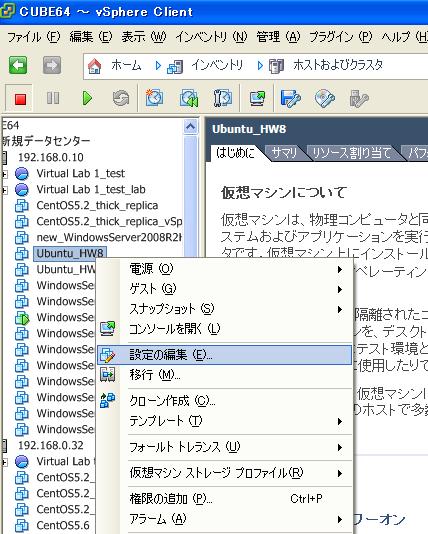Open the 電源 (O) power submenu

tap(224, 269)
